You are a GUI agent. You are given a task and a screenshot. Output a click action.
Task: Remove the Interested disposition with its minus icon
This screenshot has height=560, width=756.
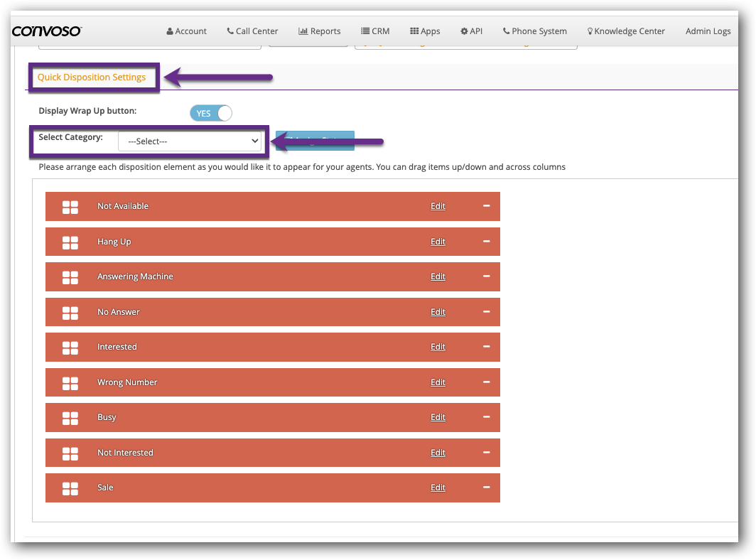(487, 346)
